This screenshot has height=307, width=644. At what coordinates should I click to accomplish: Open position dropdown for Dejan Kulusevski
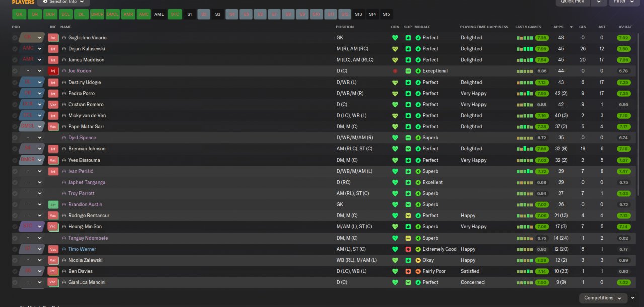point(40,49)
